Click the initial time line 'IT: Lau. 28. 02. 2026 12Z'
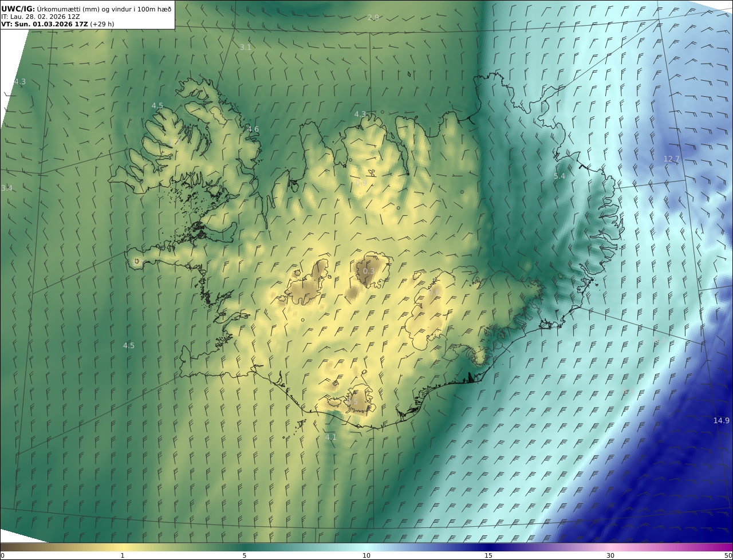 tap(40, 17)
